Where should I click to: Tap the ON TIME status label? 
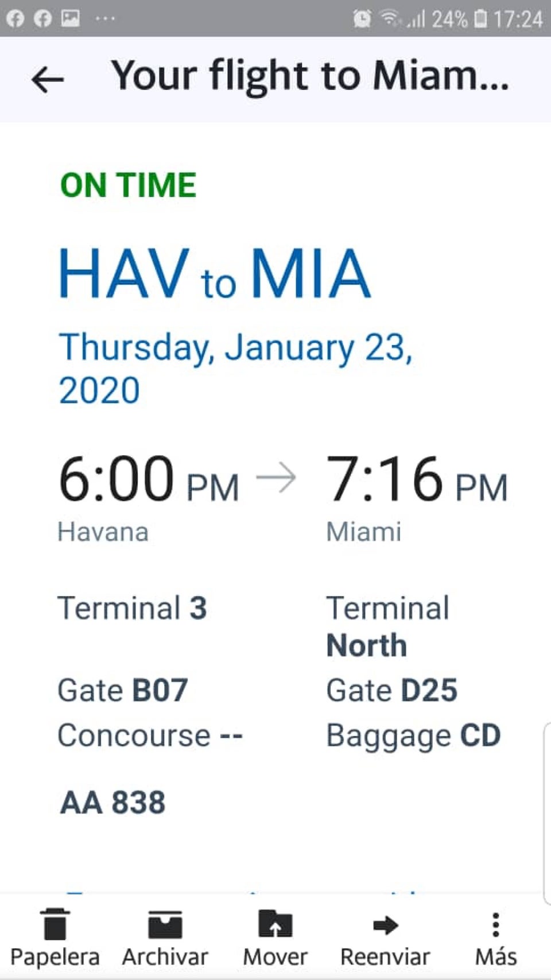click(129, 185)
